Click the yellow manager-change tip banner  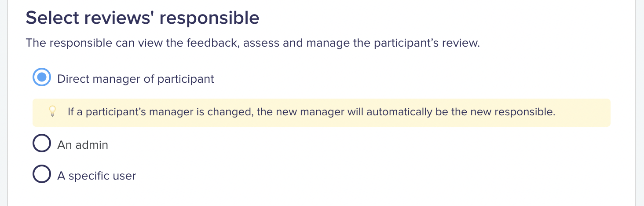(322, 113)
